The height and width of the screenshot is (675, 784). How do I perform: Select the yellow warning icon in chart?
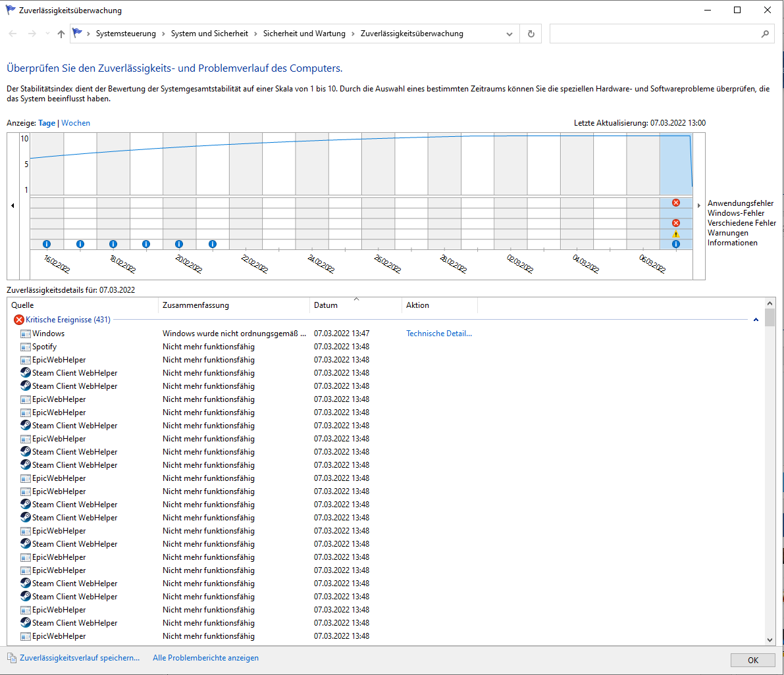point(676,234)
